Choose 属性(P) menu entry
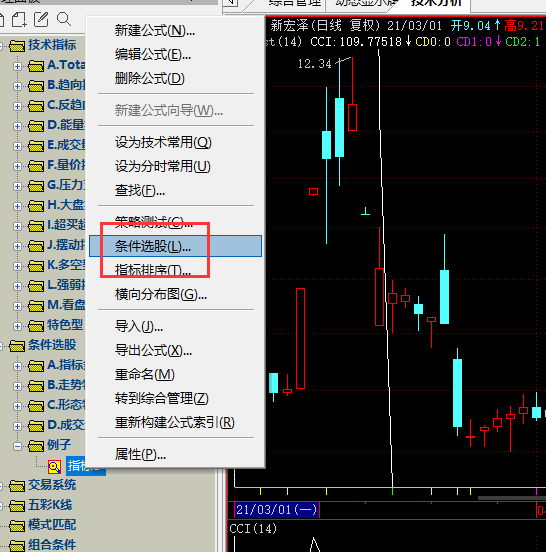 [x=175, y=455]
